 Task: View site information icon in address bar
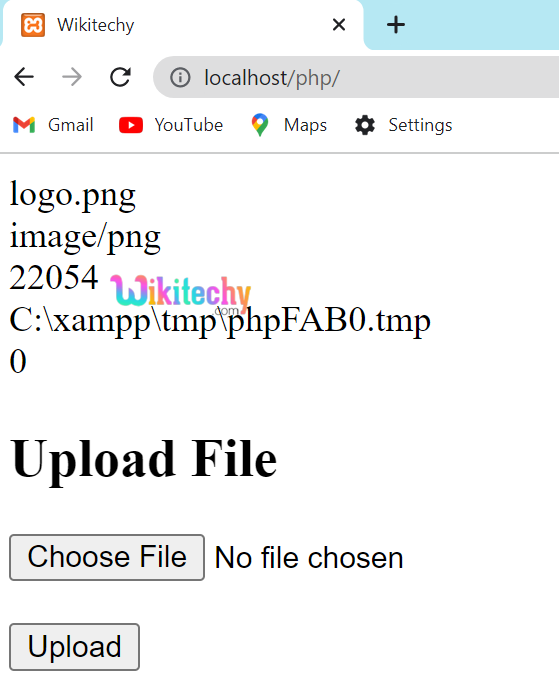coord(180,77)
